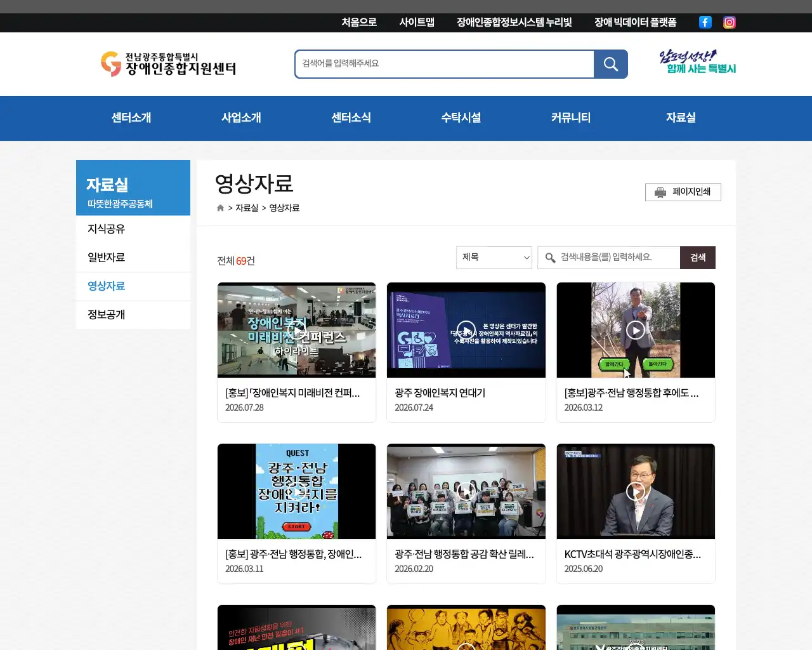Open title [홍보]광주·전남 행정통합 후에도 …

coord(632,394)
